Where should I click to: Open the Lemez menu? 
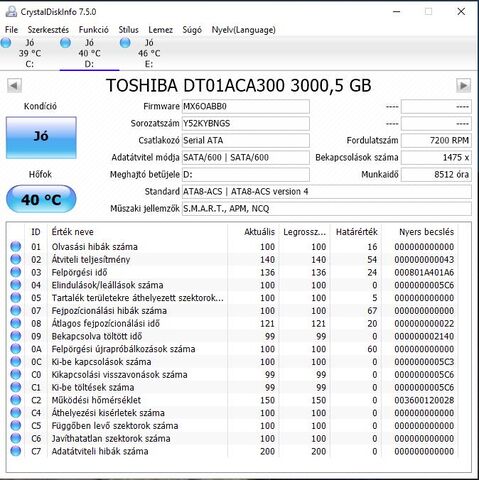pos(161,30)
